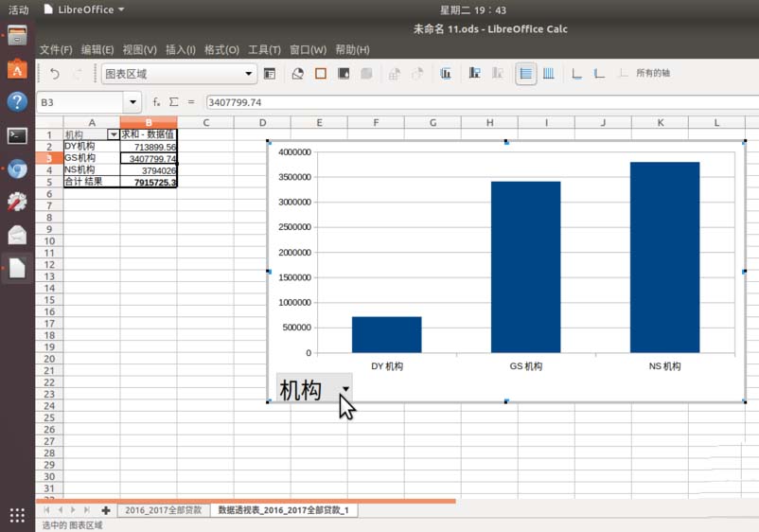The width and height of the screenshot is (759, 532).
Task: Click the Function Wizard fx icon
Action: (156, 102)
